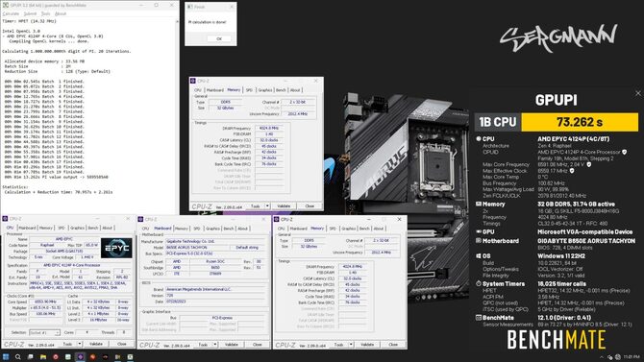
Task: Select the B650E AORUS TACHYON model field
Action: 198,248
